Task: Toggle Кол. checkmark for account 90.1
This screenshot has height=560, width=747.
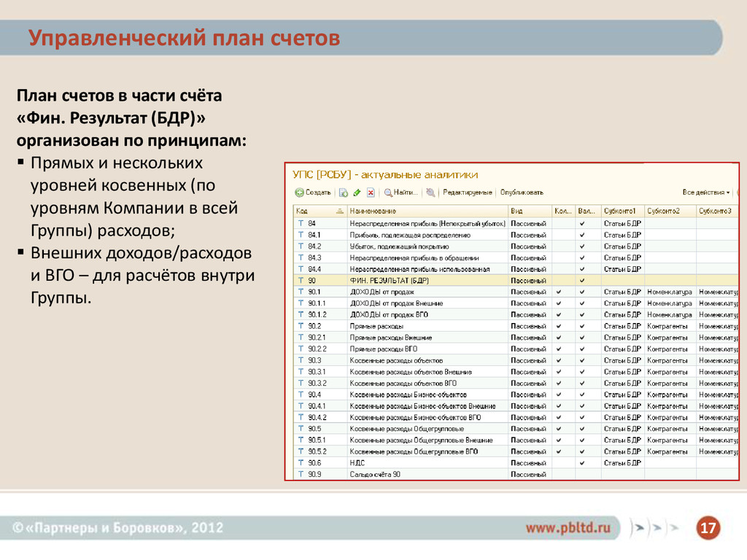Action: coord(559,292)
